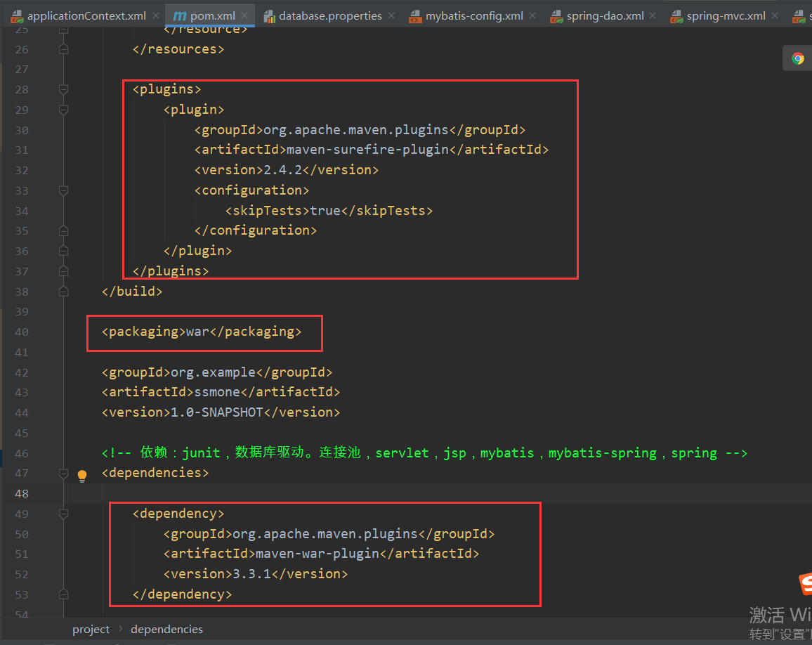Click the dependencies breadcrumb at bottom
The width and height of the screenshot is (812, 645).
(166, 629)
